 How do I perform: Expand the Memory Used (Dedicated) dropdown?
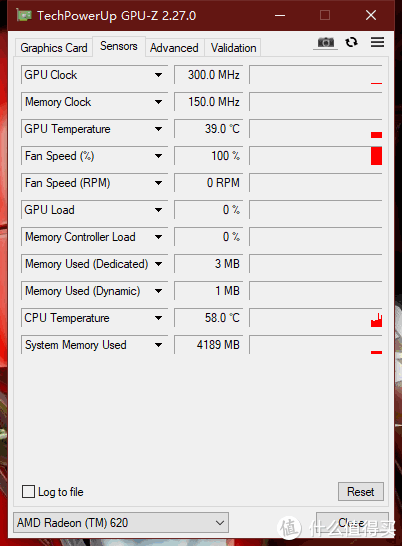pos(159,264)
